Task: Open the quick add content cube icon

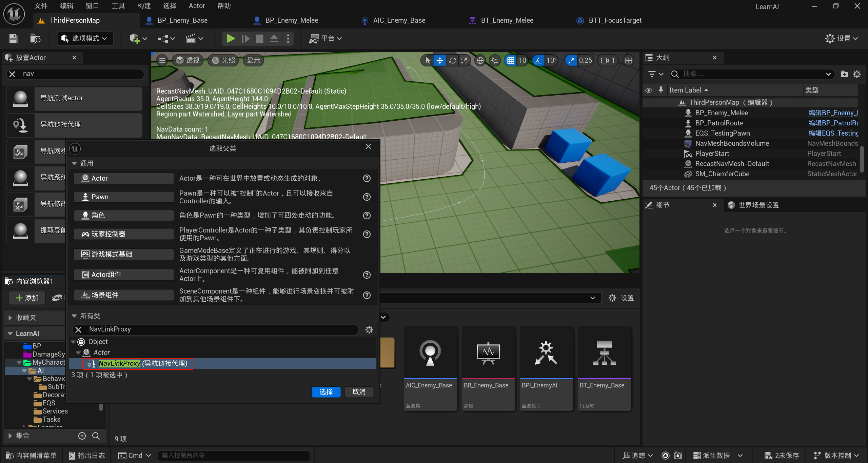Action: tap(135, 39)
